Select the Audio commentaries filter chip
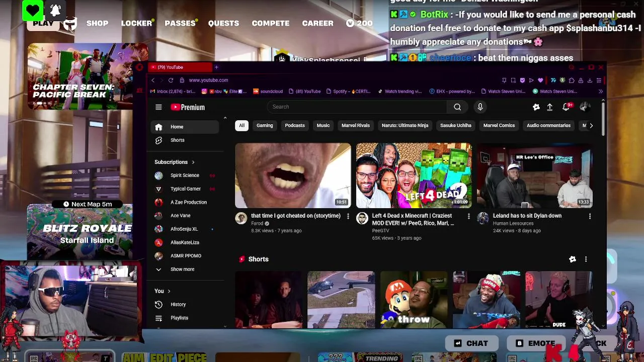The image size is (644, 362). (x=548, y=126)
